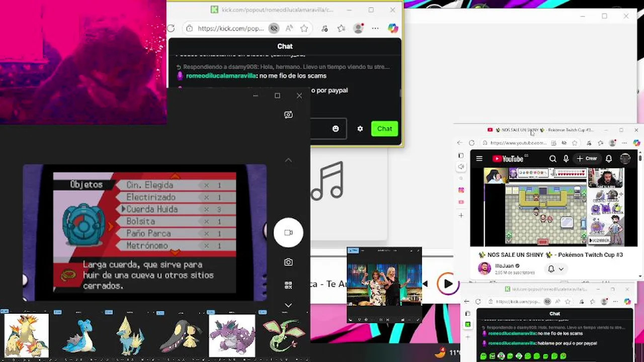
Task: Go back in the YouTube browser window
Action: 460,143
